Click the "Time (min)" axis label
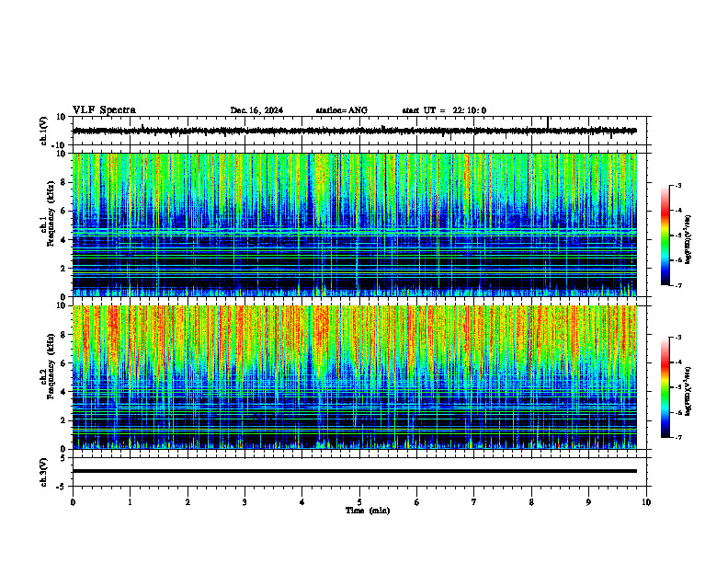Screen dimensions: 728x563 [x=368, y=511]
